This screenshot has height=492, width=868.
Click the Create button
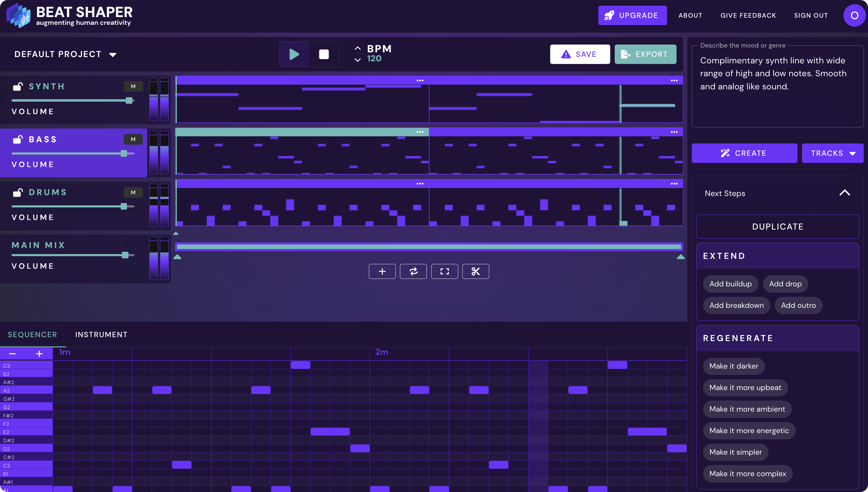(x=744, y=153)
